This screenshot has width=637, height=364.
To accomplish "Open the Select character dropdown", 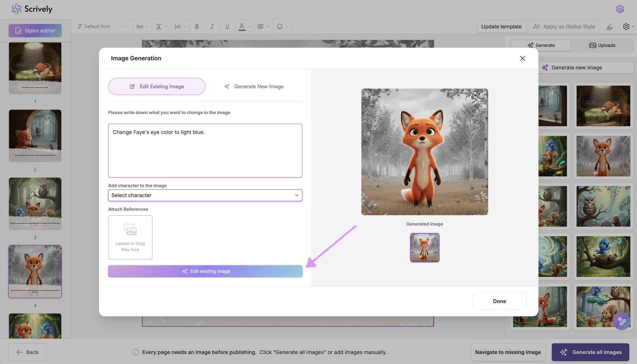I will [205, 195].
